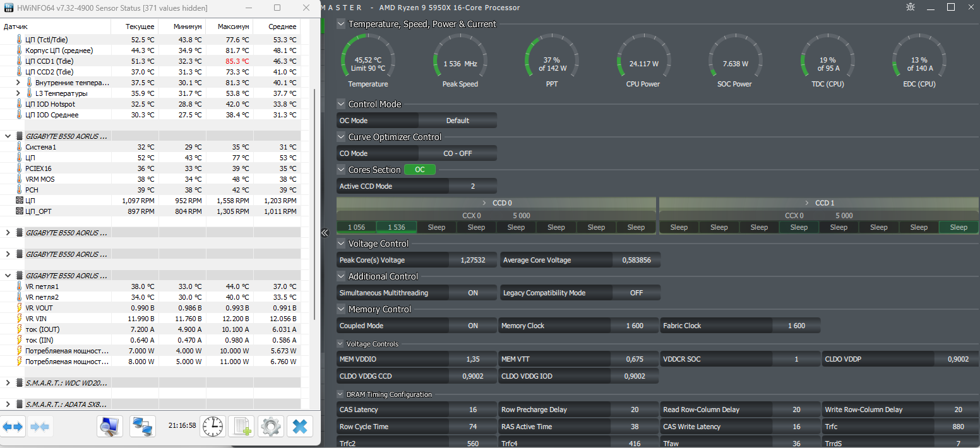Screen dimensions: 980x448
Task: Click the Текущее column header
Action: coord(135,27)
